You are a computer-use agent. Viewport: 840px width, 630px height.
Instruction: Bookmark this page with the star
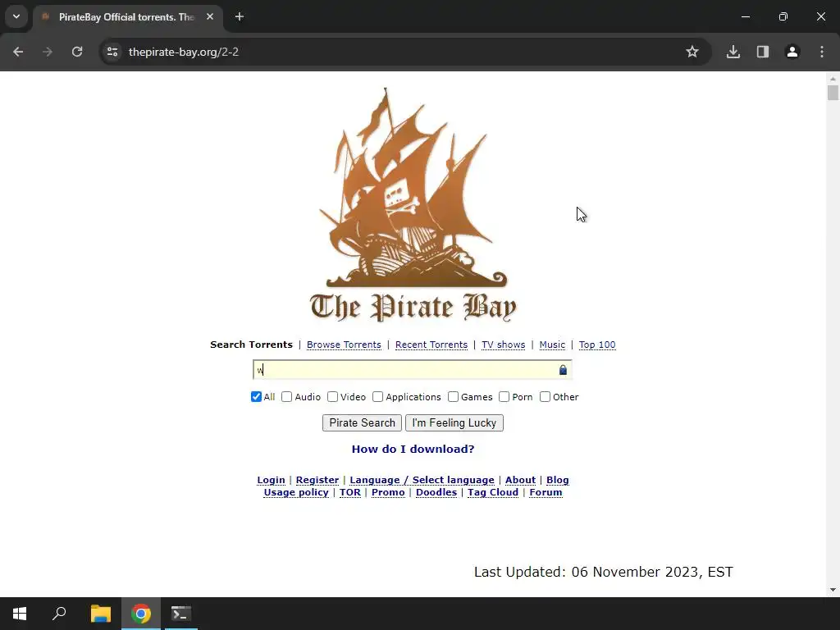tap(692, 52)
